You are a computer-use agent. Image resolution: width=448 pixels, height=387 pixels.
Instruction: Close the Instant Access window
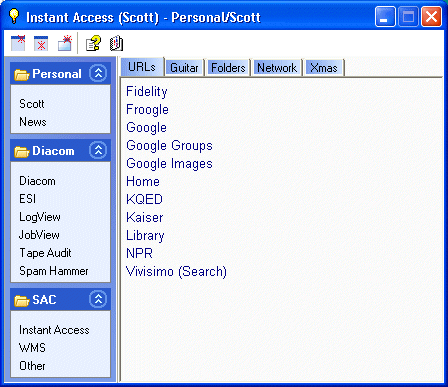(431, 16)
